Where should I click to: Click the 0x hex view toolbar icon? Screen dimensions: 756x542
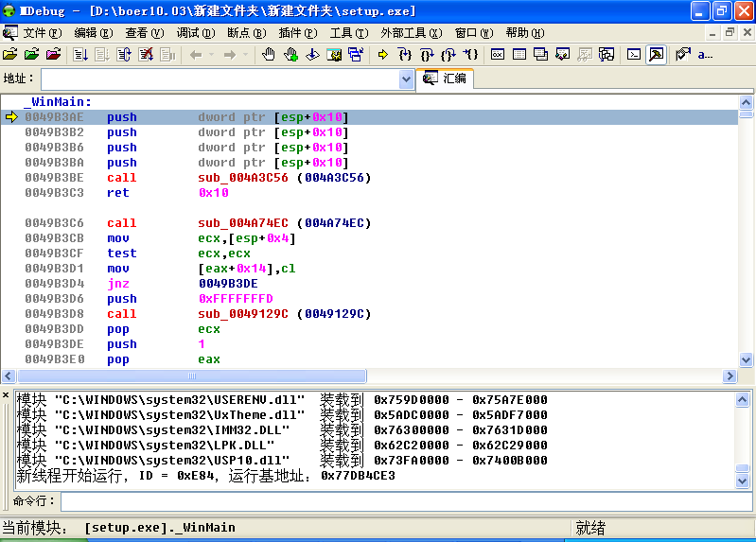pos(498,55)
